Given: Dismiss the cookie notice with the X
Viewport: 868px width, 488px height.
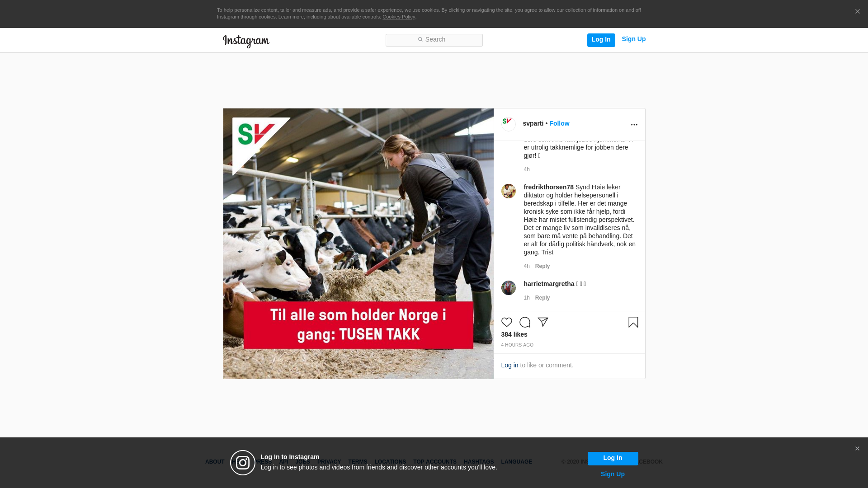Looking at the screenshot, I should pyautogui.click(x=857, y=11).
